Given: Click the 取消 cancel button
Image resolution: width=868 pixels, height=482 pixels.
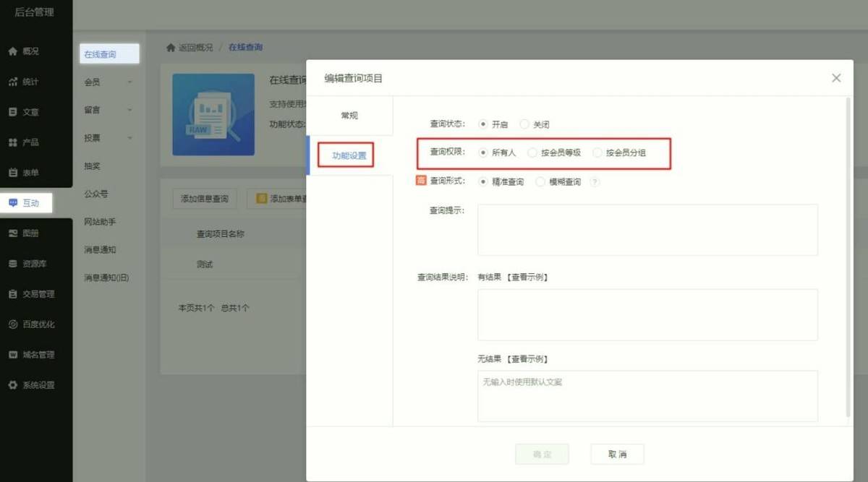Looking at the screenshot, I should [617, 454].
